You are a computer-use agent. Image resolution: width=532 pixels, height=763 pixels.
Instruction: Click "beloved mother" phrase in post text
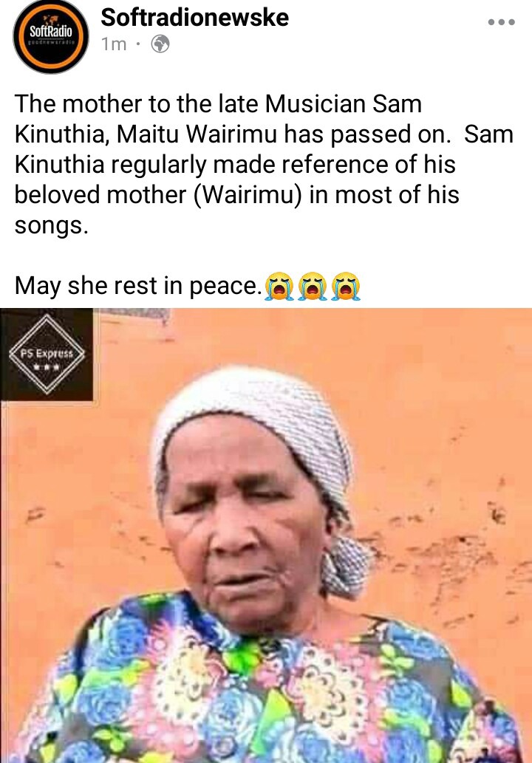point(100,195)
